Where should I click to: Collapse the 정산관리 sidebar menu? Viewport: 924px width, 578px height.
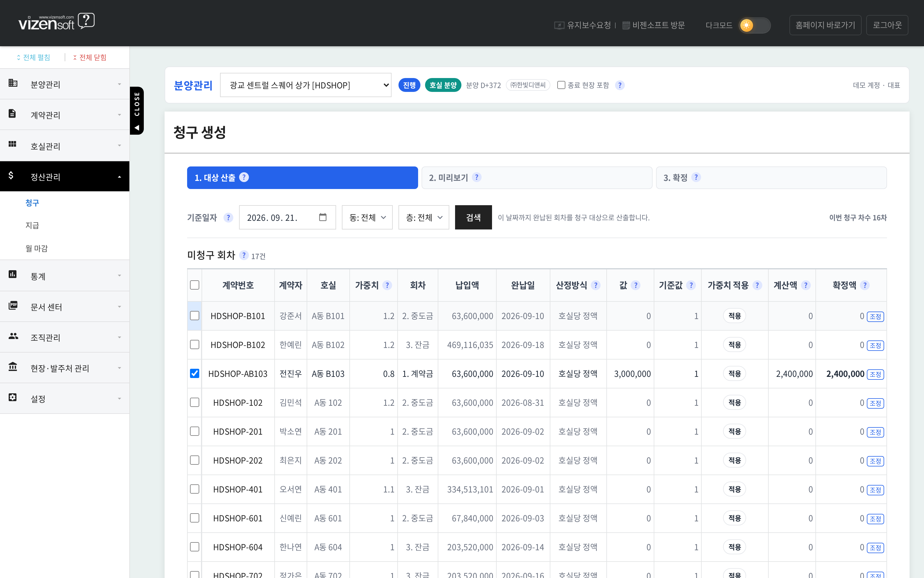pyautogui.click(x=65, y=176)
